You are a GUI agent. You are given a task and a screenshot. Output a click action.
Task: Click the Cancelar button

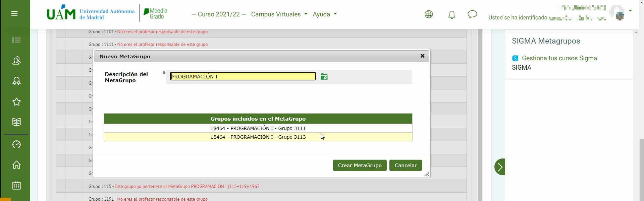click(x=406, y=165)
